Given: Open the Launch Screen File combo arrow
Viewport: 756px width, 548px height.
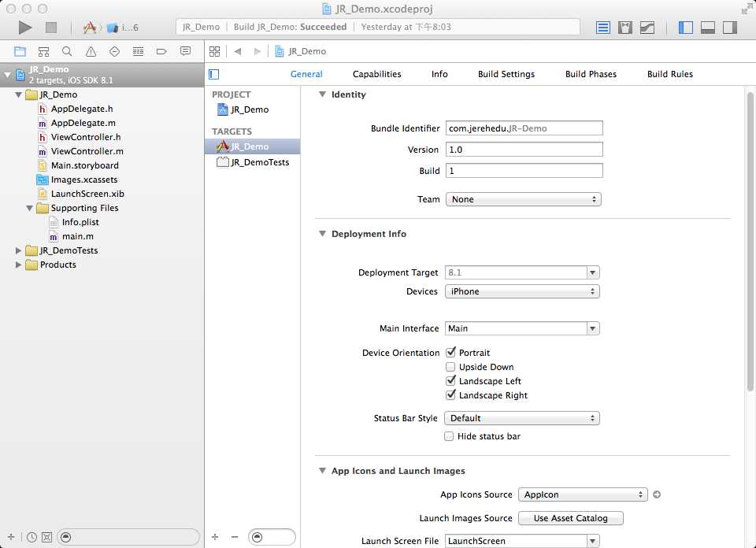Looking at the screenshot, I should (592, 541).
